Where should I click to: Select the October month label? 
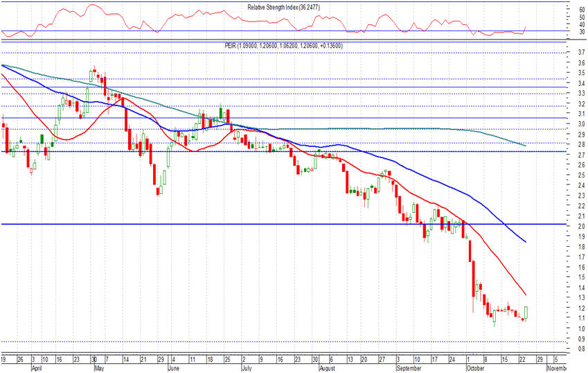476,368
